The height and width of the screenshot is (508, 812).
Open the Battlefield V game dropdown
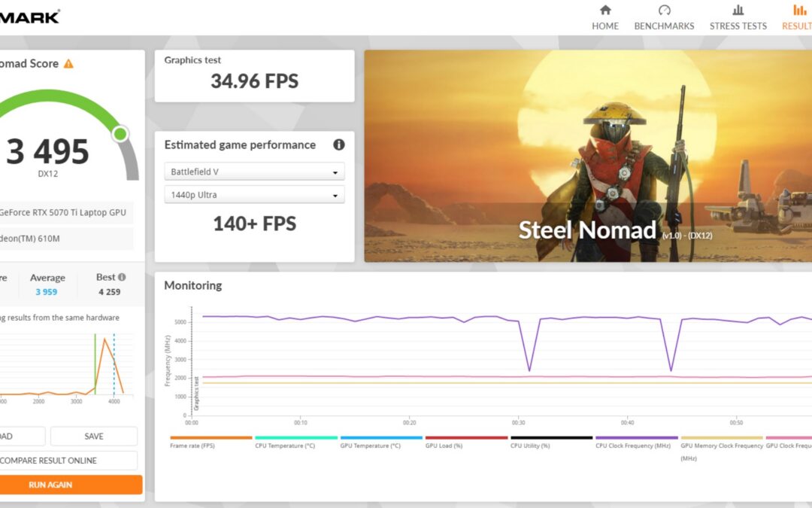click(x=254, y=172)
